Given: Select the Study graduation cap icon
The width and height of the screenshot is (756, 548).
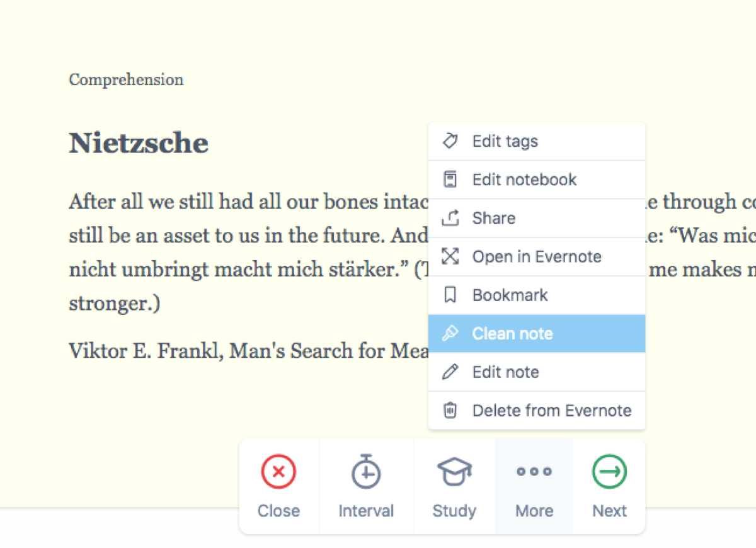Looking at the screenshot, I should click(454, 472).
